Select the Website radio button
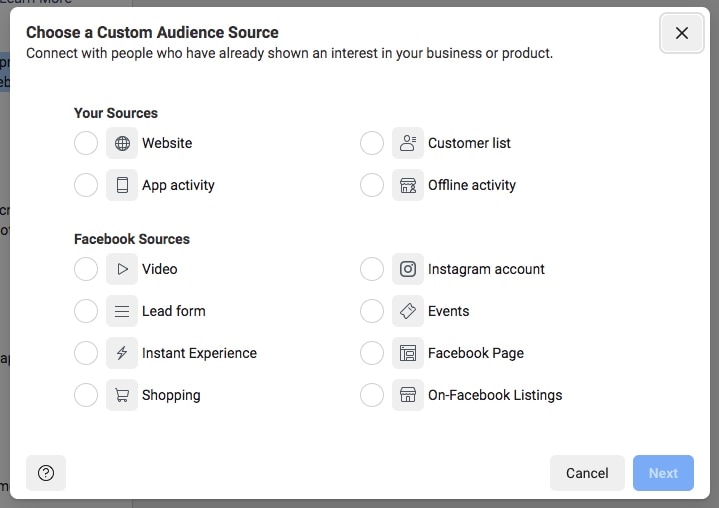 coord(86,143)
